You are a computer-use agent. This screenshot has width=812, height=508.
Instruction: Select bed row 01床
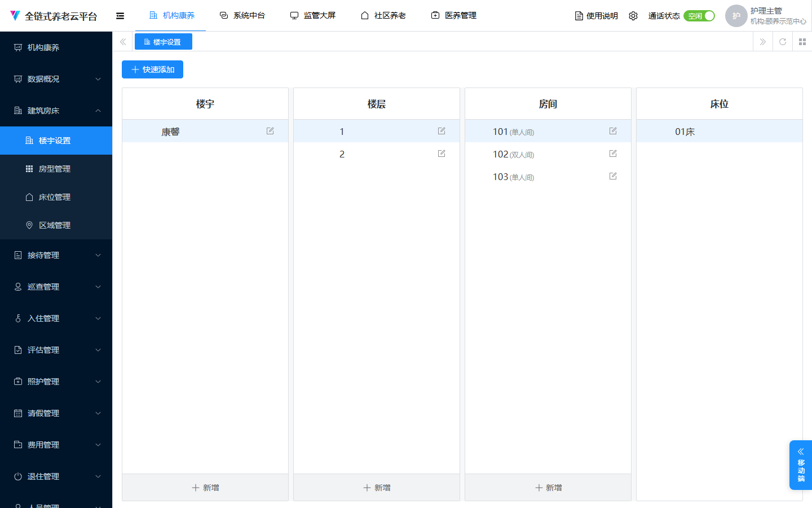pos(720,131)
